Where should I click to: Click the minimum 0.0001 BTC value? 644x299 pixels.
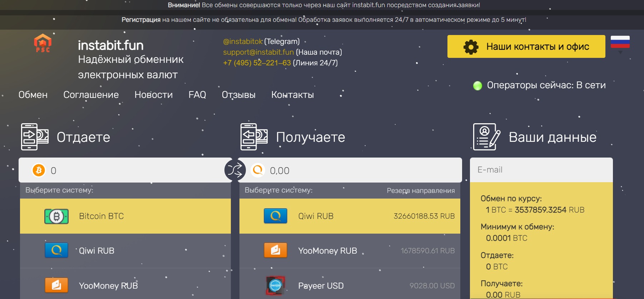(x=506, y=238)
